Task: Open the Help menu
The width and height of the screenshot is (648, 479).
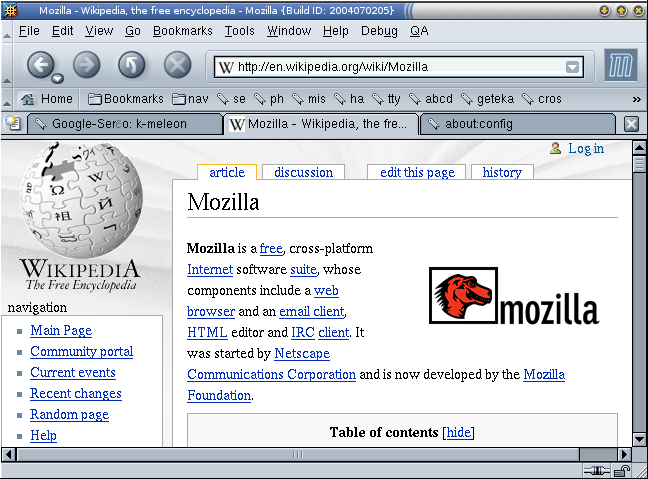Action: [336, 31]
